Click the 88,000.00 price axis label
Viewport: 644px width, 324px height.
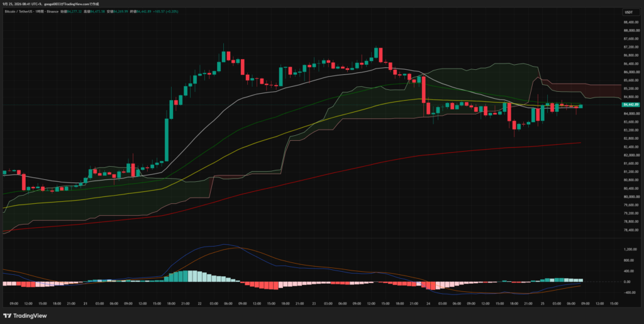click(631, 30)
